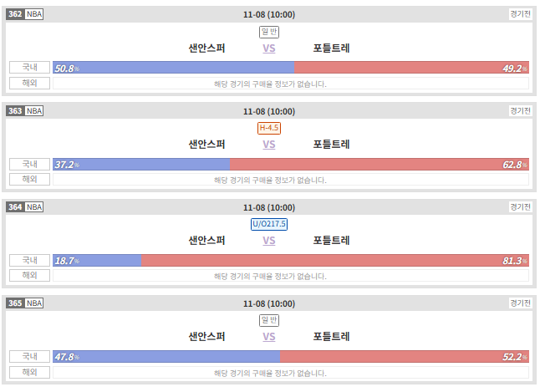Click the 경기전 status on match 362
This screenshot has width=540, height=392.
(x=521, y=14)
